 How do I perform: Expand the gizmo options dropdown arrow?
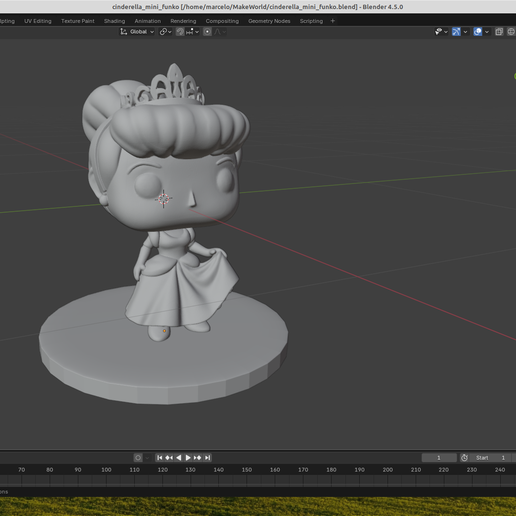click(465, 32)
